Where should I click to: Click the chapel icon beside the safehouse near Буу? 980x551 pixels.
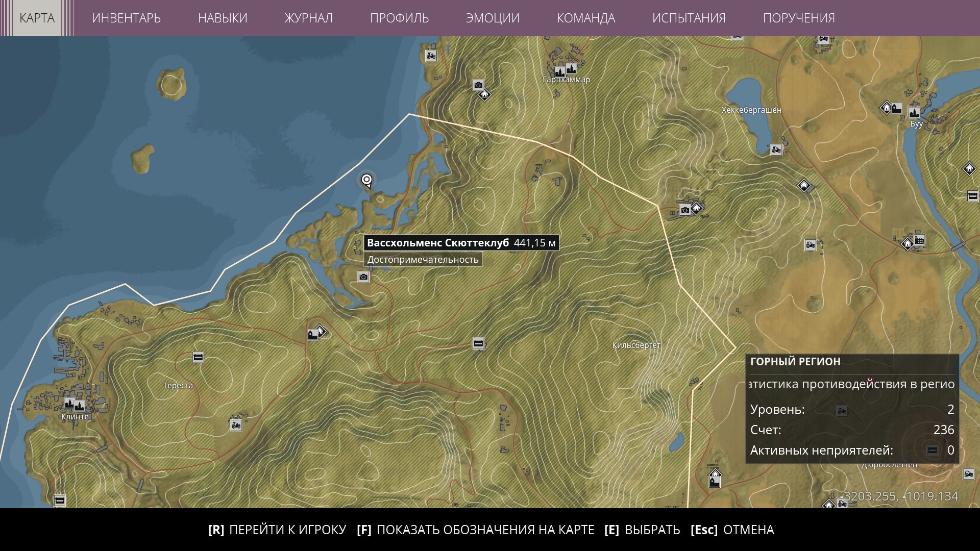pos(897,109)
